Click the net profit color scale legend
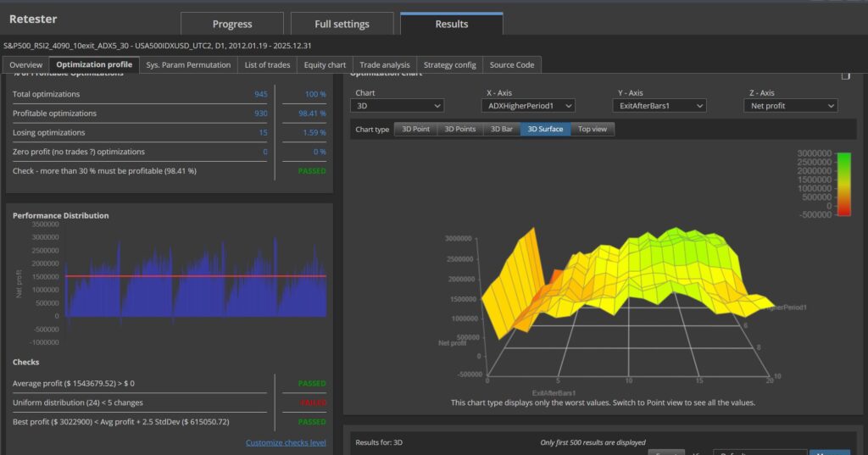 (x=843, y=184)
